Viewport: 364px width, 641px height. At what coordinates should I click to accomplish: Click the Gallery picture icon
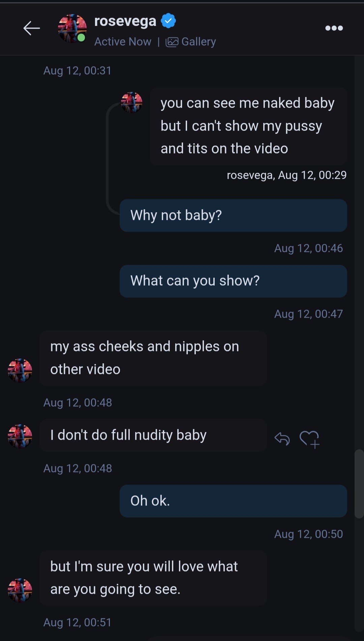pyautogui.click(x=172, y=42)
